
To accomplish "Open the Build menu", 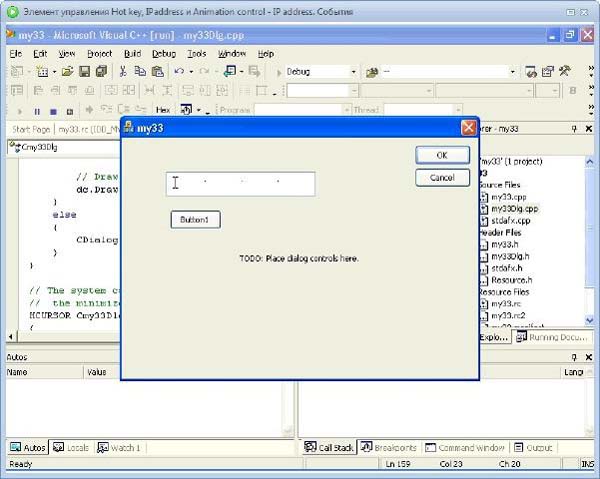I will click(132, 53).
